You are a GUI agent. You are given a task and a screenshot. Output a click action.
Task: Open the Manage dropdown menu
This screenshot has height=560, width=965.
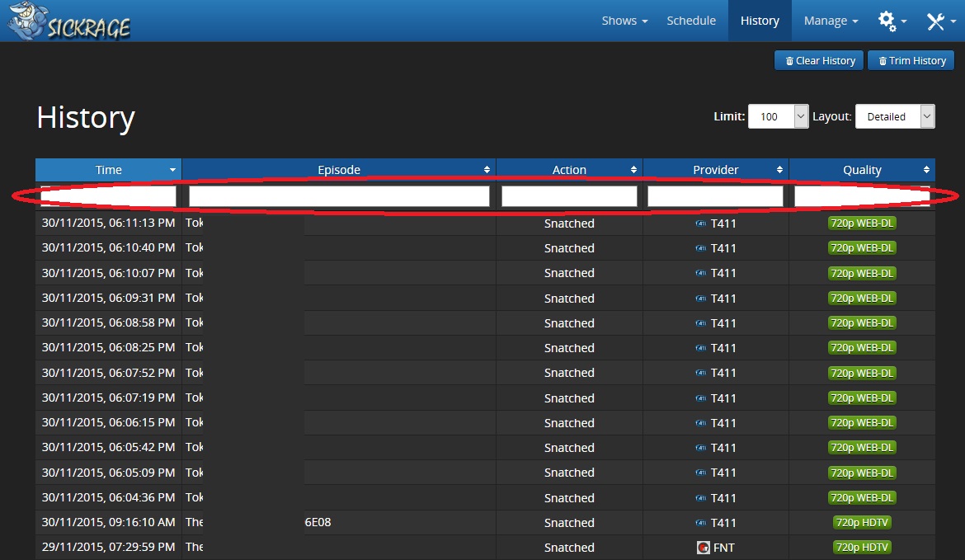click(x=831, y=21)
